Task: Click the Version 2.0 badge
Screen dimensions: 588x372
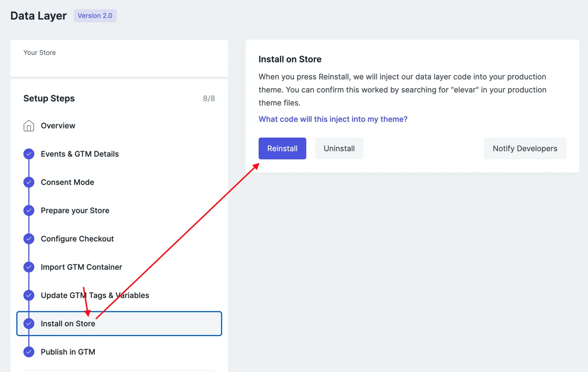Action: (95, 15)
